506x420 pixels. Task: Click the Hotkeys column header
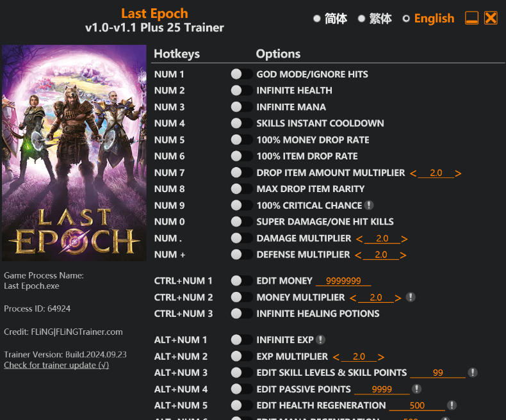tap(177, 54)
